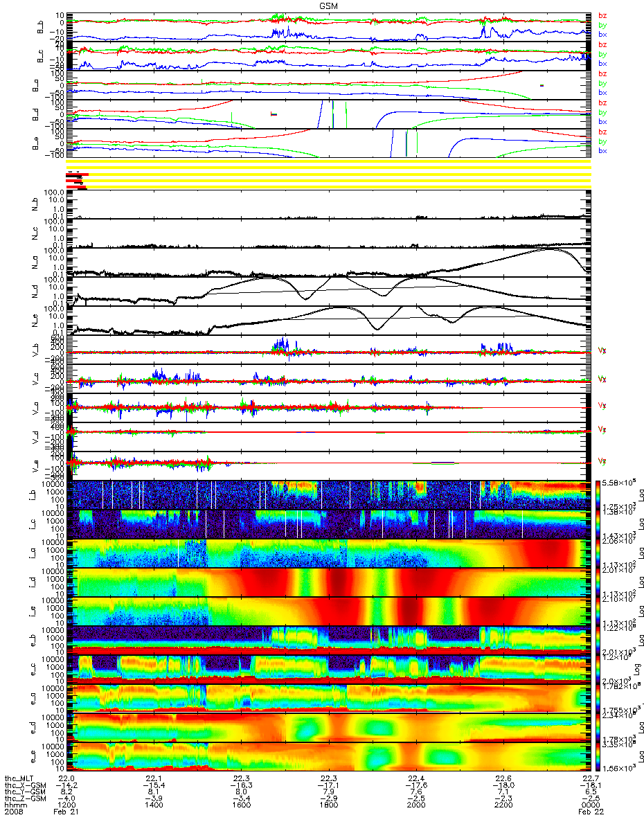Click the 1400 time tick label

[x=154, y=806]
